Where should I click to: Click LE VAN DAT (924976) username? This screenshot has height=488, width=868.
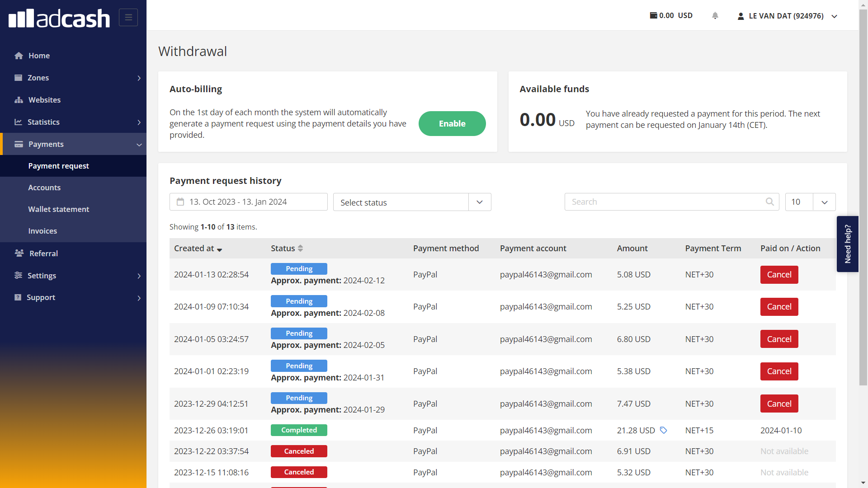pyautogui.click(x=786, y=16)
